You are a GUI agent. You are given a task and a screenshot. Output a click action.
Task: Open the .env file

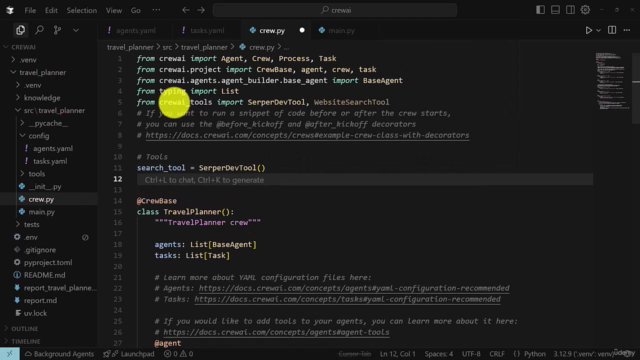[x=31, y=237]
